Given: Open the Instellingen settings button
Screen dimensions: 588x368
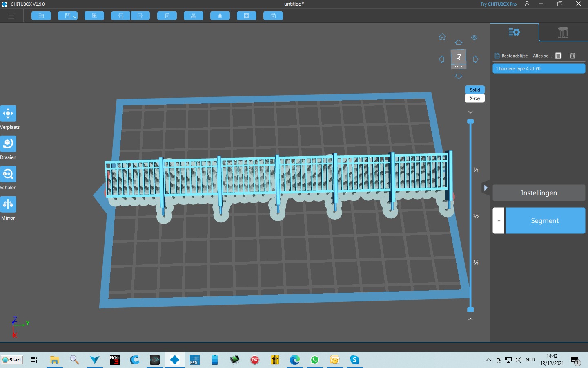Looking at the screenshot, I should 539,193.
